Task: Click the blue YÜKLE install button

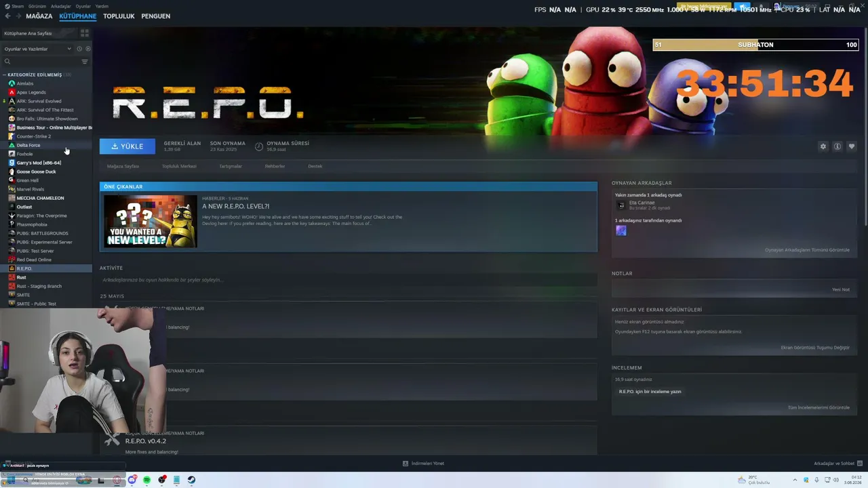Action: [127, 146]
